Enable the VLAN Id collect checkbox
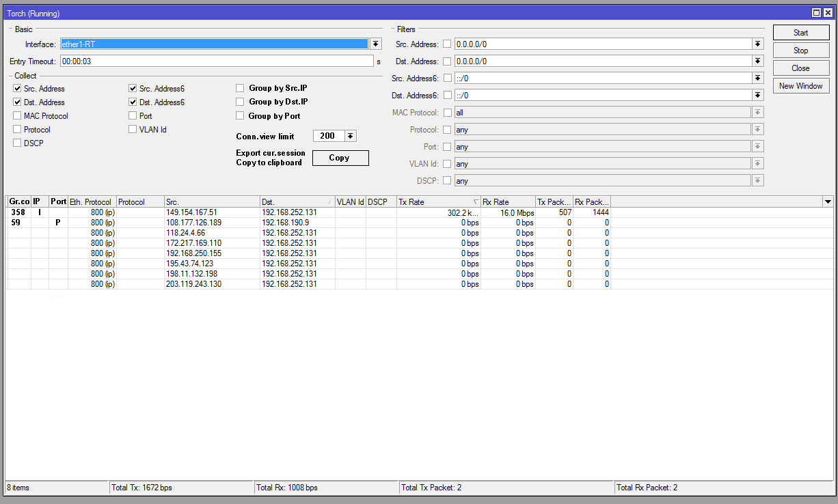Viewport: 838px width, 504px height. (x=133, y=130)
